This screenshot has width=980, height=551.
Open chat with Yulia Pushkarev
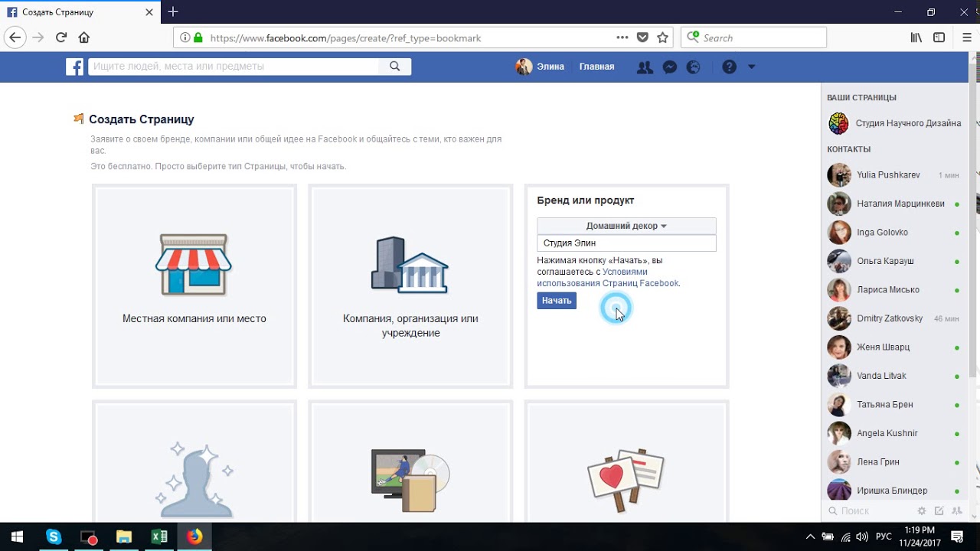click(894, 175)
